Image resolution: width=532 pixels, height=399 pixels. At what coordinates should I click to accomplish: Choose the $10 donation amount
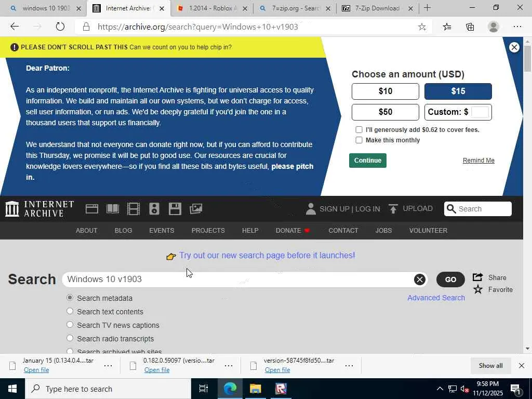click(385, 91)
